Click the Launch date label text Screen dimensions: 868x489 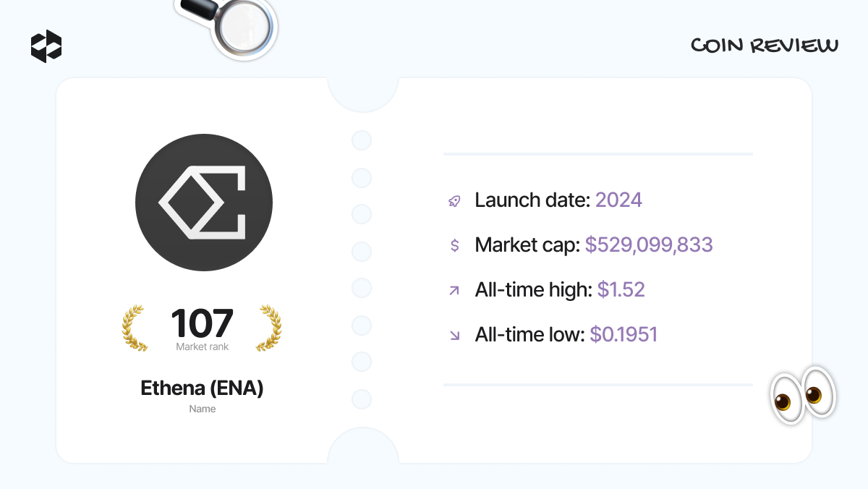(x=532, y=200)
